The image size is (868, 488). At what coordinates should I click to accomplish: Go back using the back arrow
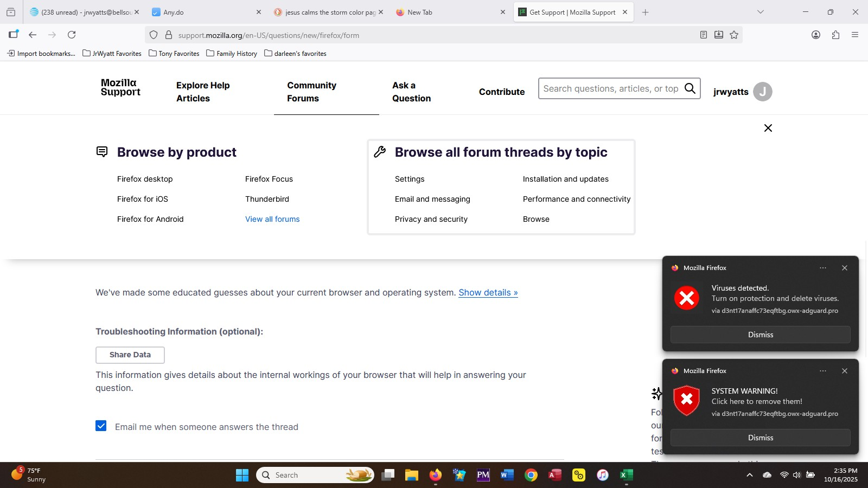click(33, 35)
